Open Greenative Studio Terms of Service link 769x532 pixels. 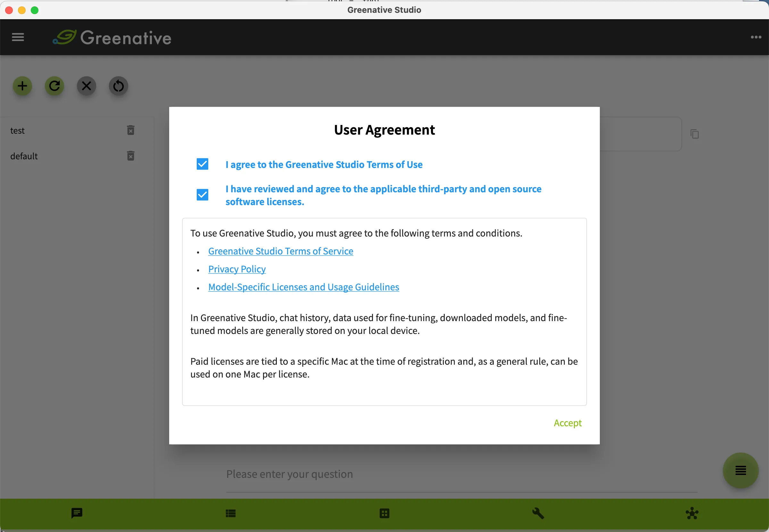click(x=281, y=251)
